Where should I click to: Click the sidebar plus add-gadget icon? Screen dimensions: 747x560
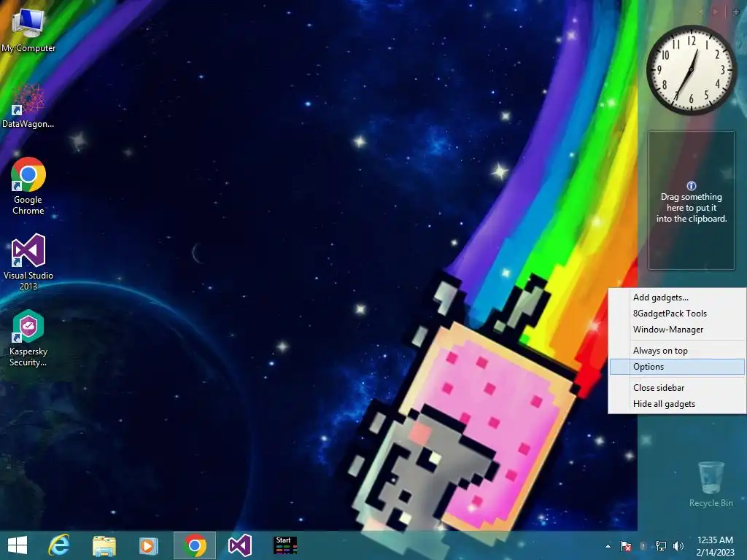click(x=736, y=12)
